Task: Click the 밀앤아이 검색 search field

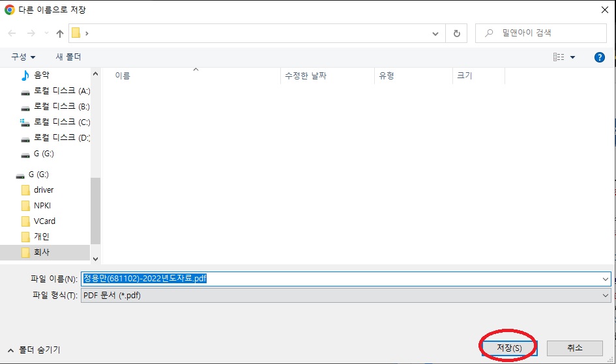Action: 540,33
